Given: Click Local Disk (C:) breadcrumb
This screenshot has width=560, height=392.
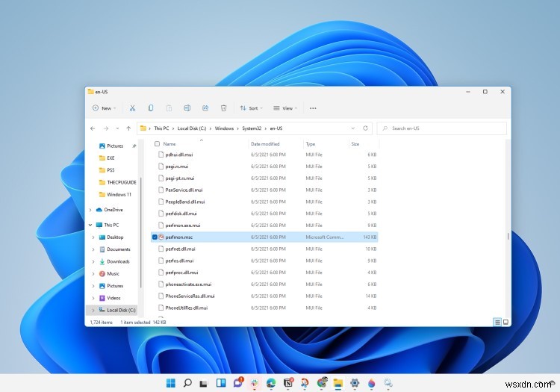Looking at the screenshot, I should (192, 128).
